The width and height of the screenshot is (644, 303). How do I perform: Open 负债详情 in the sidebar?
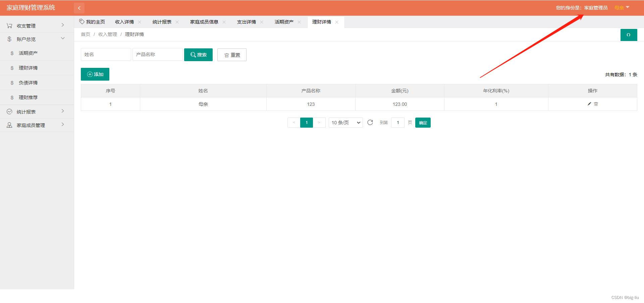[28, 83]
